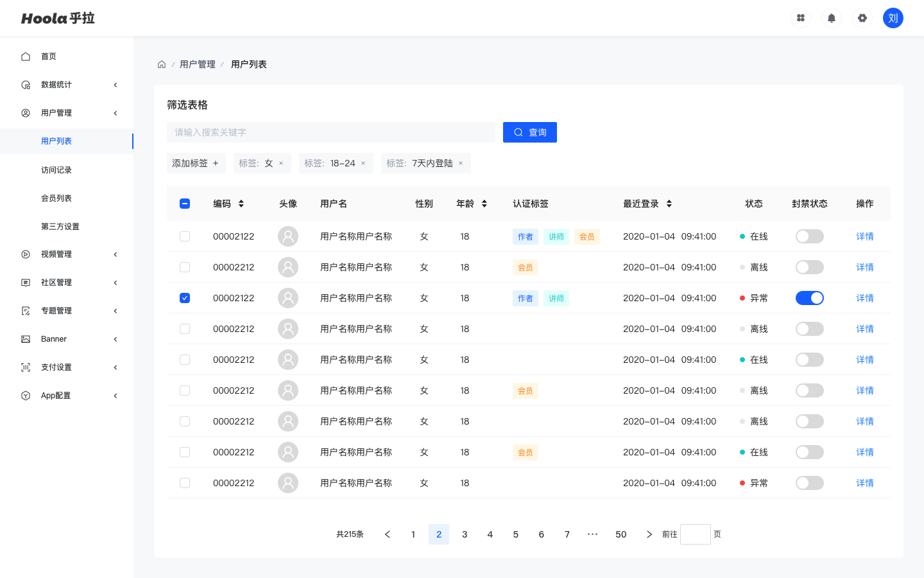924x578 pixels.
Task: Click the 用户管理 person icon
Action: 26,113
